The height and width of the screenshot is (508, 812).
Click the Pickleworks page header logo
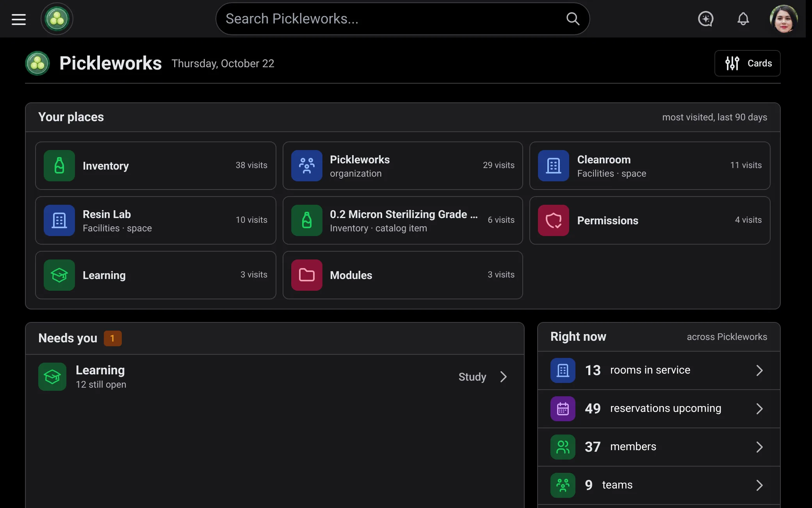37,63
